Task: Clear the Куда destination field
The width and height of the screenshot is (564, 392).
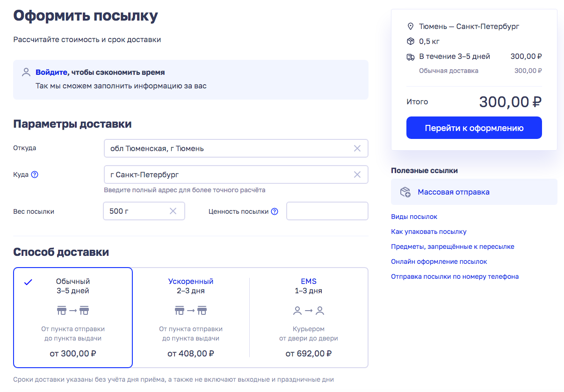Action: pyautogui.click(x=357, y=174)
